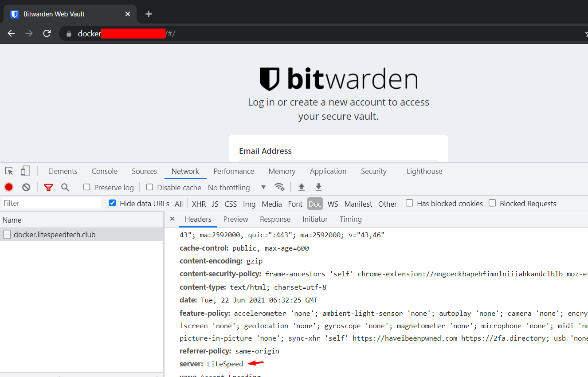Open the Application panel

pyautogui.click(x=328, y=171)
